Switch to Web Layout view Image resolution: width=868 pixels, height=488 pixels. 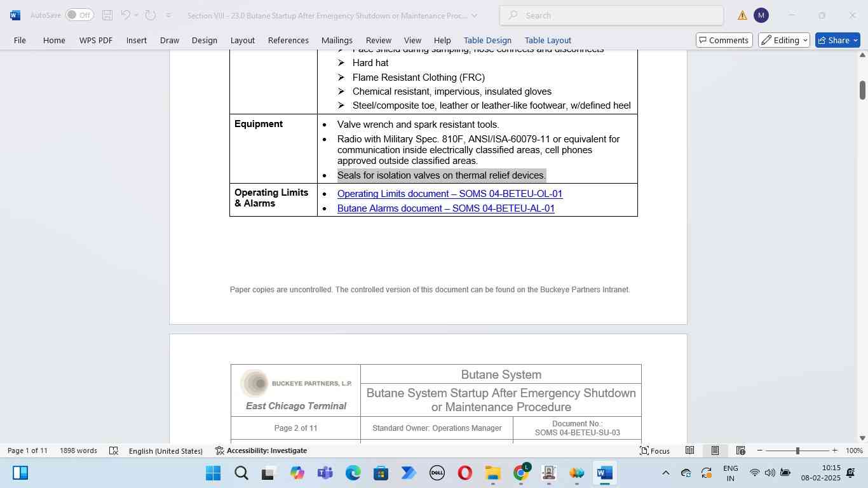(x=740, y=451)
